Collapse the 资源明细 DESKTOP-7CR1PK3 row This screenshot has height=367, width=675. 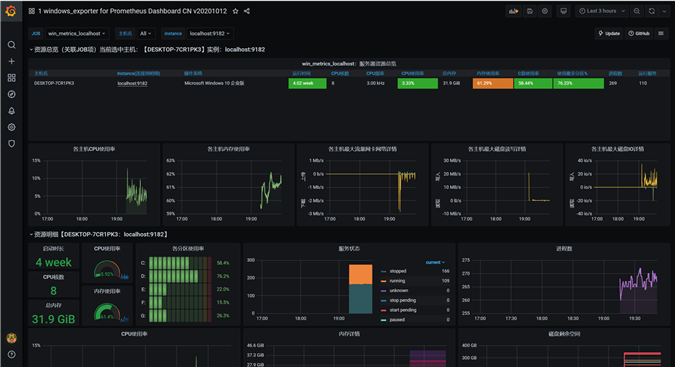point(99,234)
